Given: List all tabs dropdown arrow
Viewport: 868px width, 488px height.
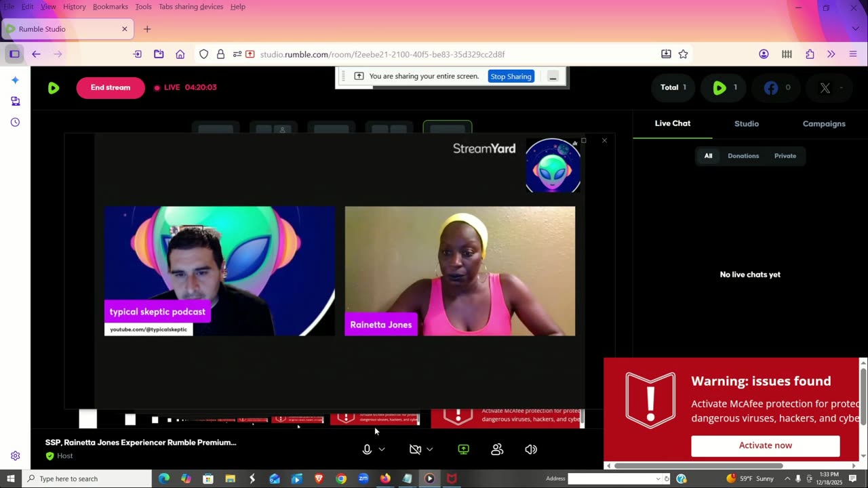Looking at the screenshot, I should coord(854,29).
